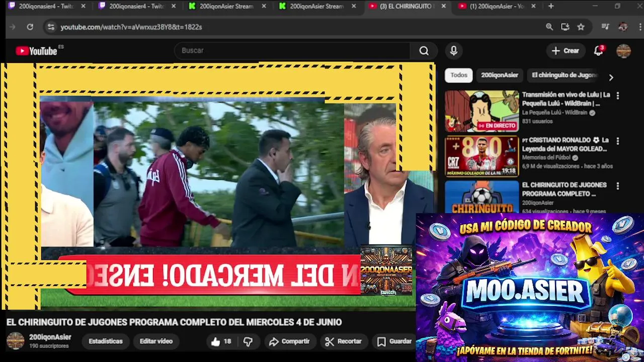
Task: Click the Guardar button
Action: [x=394, y=341]
